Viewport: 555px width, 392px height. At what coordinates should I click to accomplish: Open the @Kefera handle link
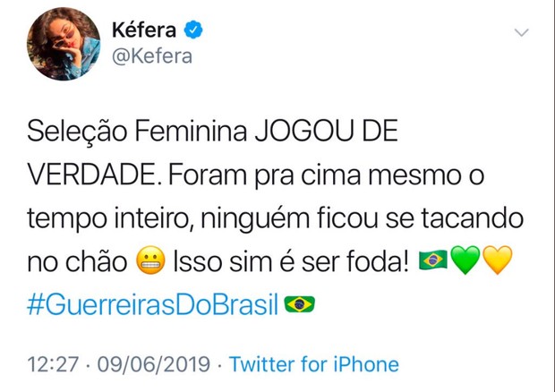(x=152, y=56)
